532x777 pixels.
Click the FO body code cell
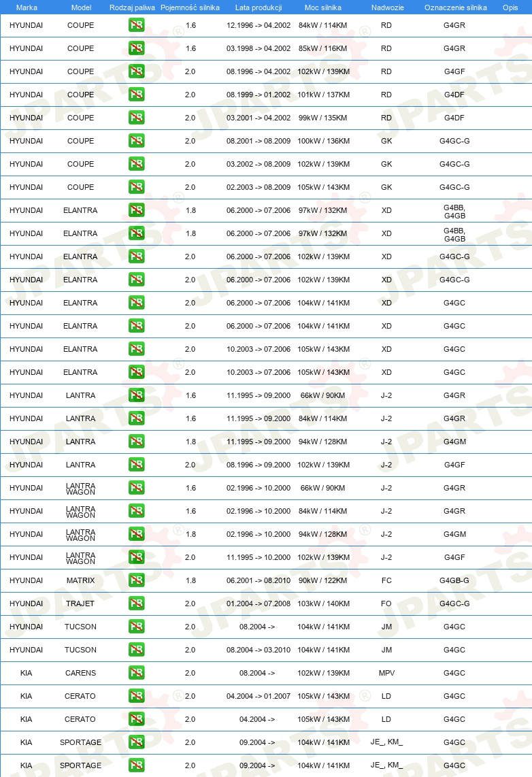click(x=386, y=604)
